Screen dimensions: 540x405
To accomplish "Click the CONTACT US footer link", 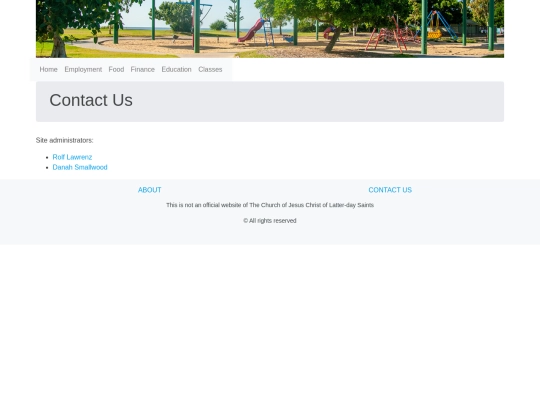I will tap(390, 190).
